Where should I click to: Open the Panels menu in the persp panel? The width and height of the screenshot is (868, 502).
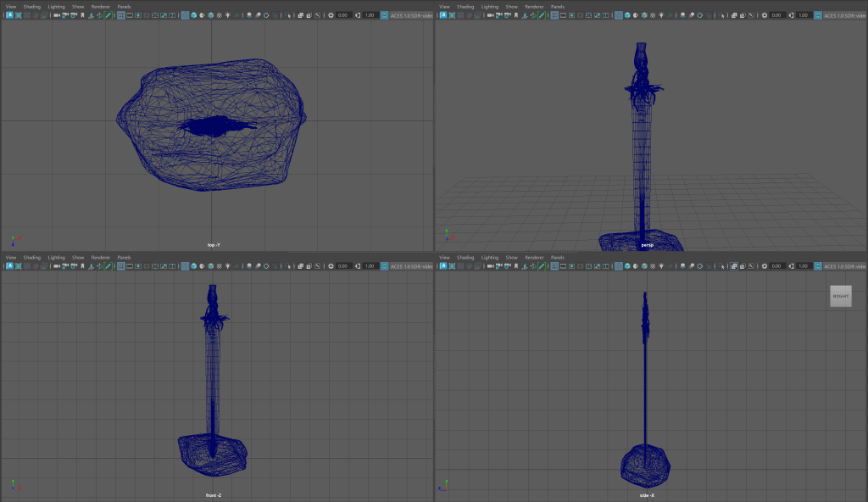tap(557, 7)
